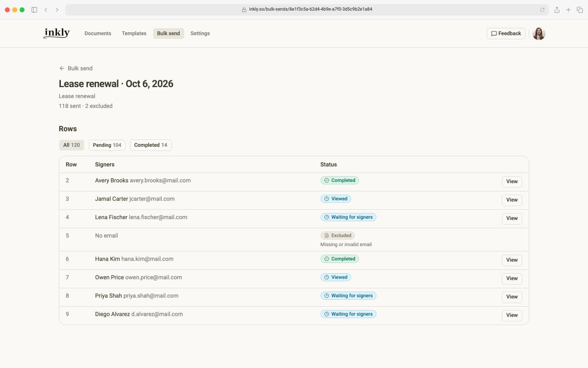Filter rows by All 120
The image size is (588, 368).
point(71,145)
